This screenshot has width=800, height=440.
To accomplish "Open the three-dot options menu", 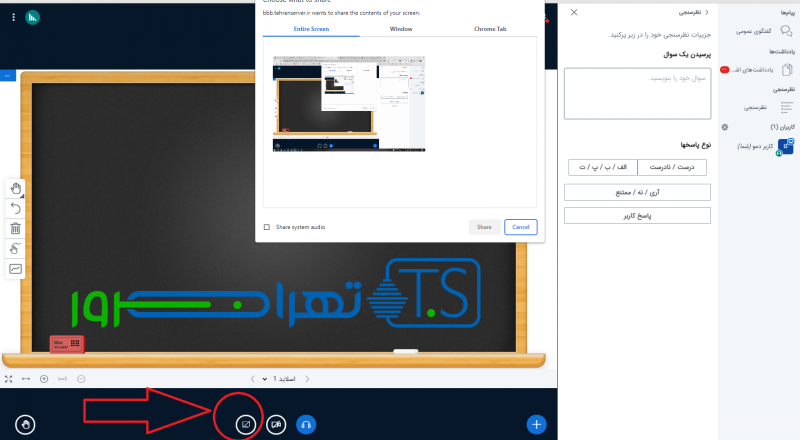I will click(13, 17).
